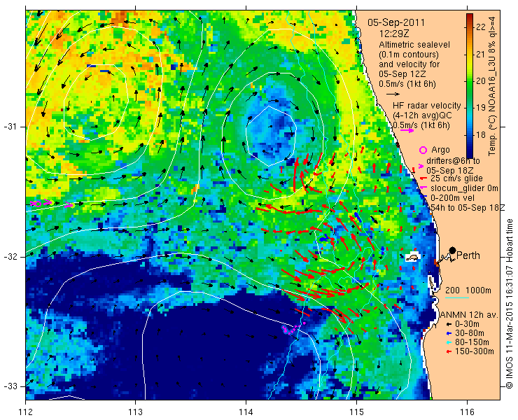Click the '200 1000m' isobath label
Viewport: 518px width, 420px height.
tap(468, 290)
